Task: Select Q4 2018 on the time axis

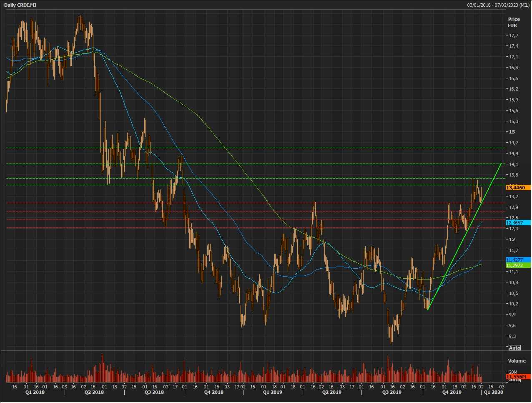Action: pos(214,392)
